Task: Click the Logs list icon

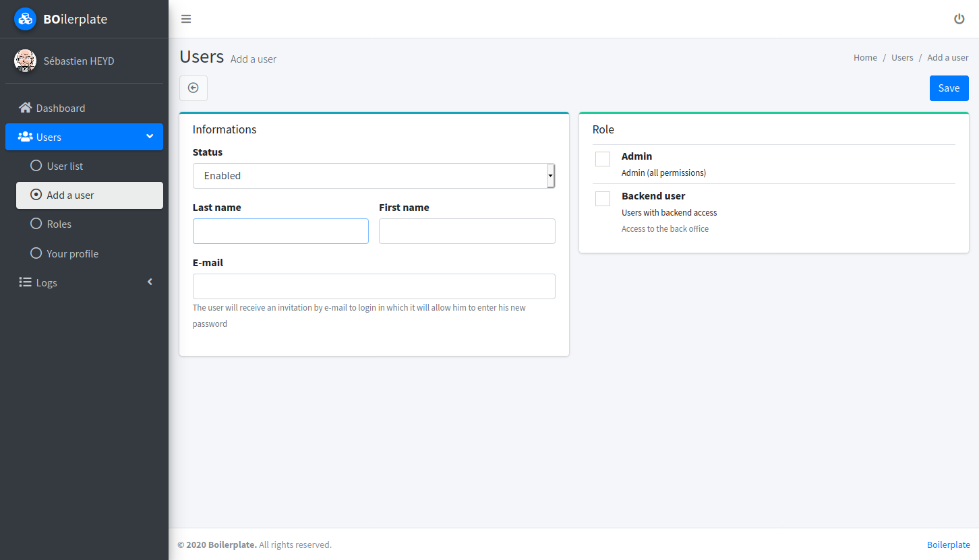Action: point(25,282)
